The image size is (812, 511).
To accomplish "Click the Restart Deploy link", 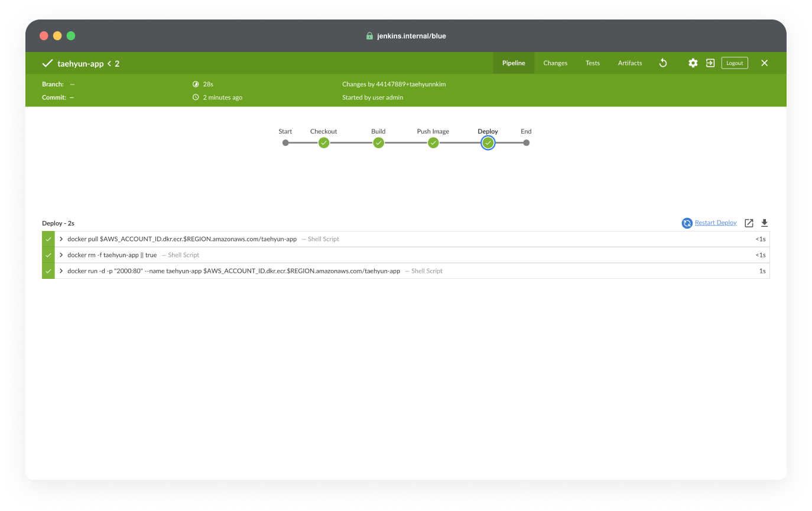I will click(x=716, y=223).
